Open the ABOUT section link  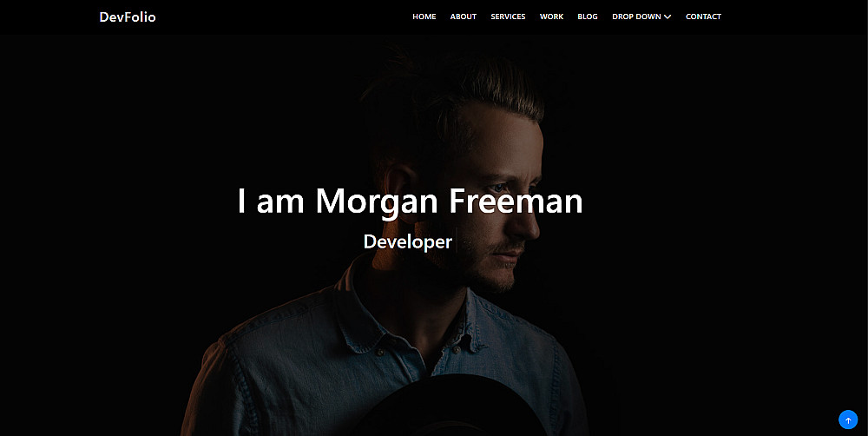click(x=464, y=17)
